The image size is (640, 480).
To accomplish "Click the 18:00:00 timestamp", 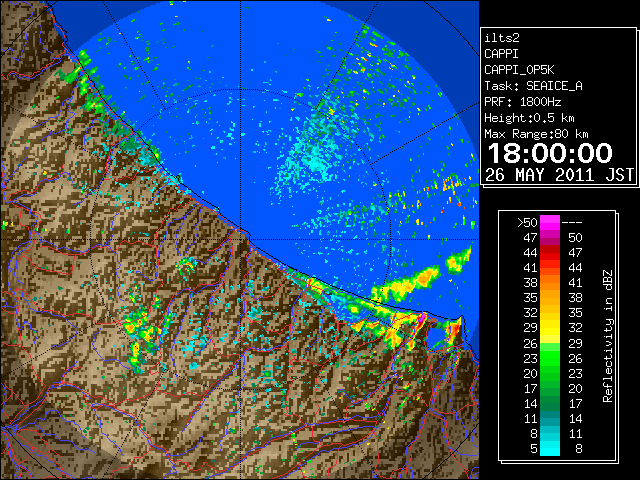I will [x=550, y=153].
